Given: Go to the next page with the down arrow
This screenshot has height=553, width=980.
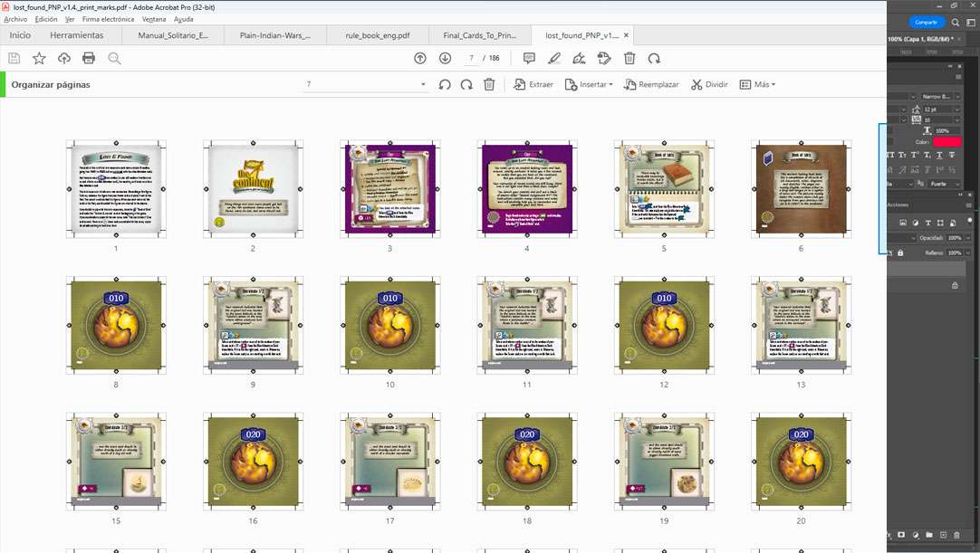Looking at the screenshot, I should 445,58.
